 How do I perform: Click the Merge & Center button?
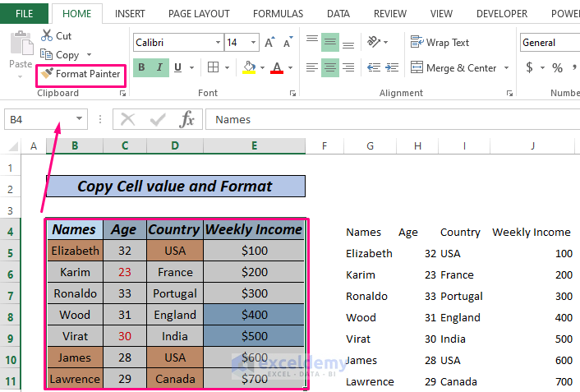(458, 67)
